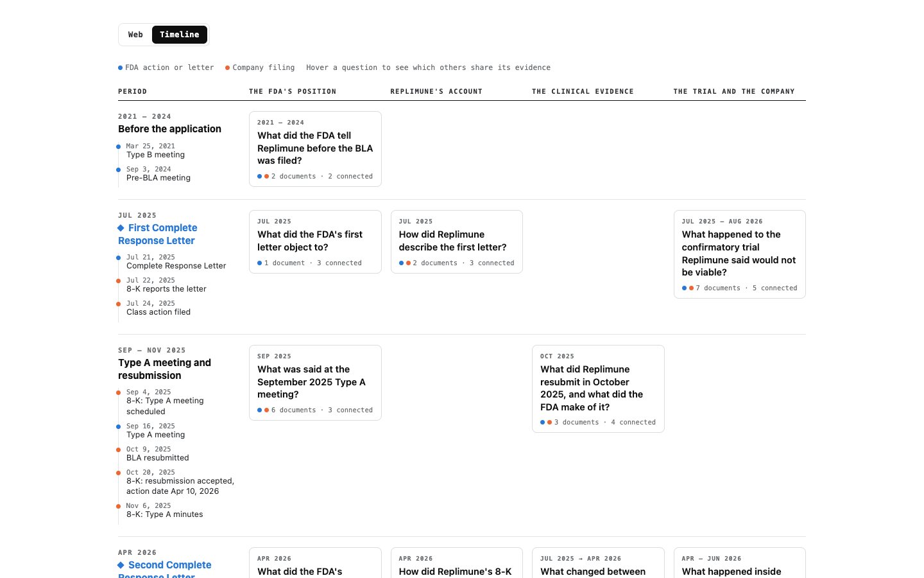Screen dimensions: 924x578
Task: Open card 'What did the FDA's first letter object to?'
Action: point(315,242)
